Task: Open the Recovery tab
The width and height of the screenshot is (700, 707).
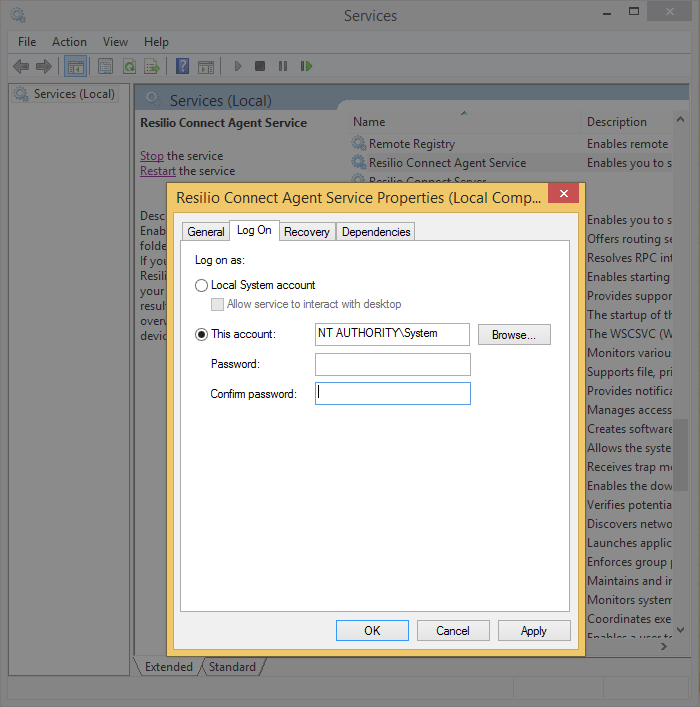Action: point(307,231)
